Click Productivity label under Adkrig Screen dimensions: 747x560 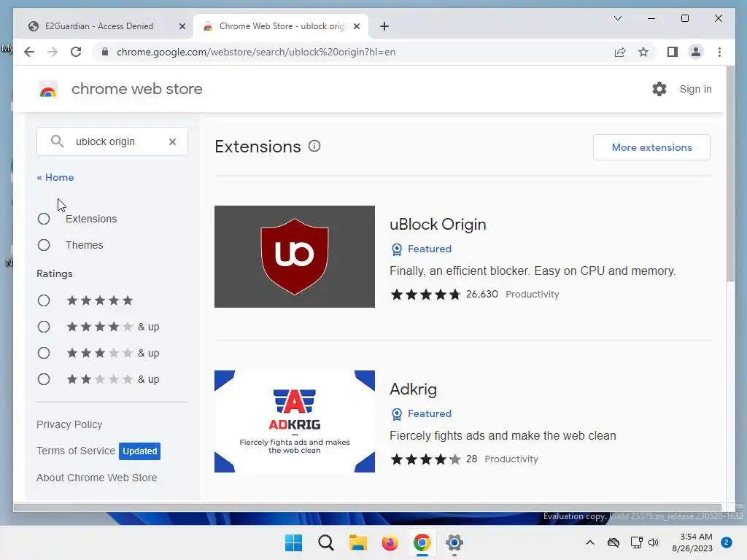coord(511,459)
